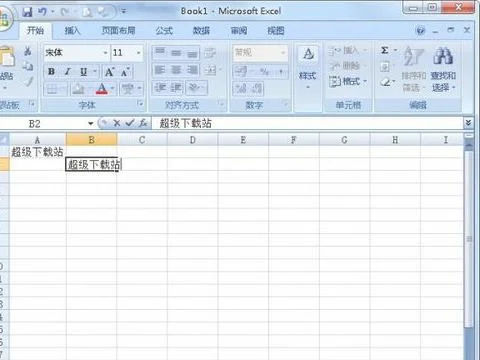Open Font dialog launcher in 字体 group
This screenshot has width=480, height=360.
click(x=140, y=104)
